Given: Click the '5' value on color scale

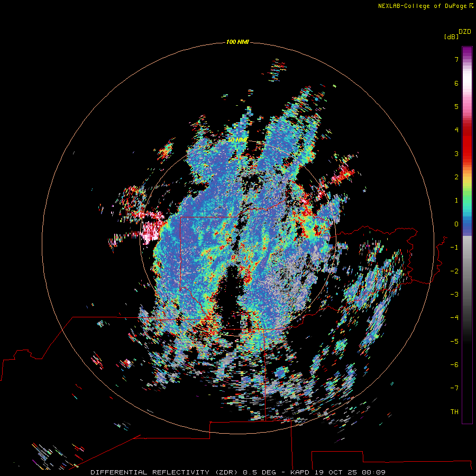Looking at the screenshot, I should (x=456, y=106).
